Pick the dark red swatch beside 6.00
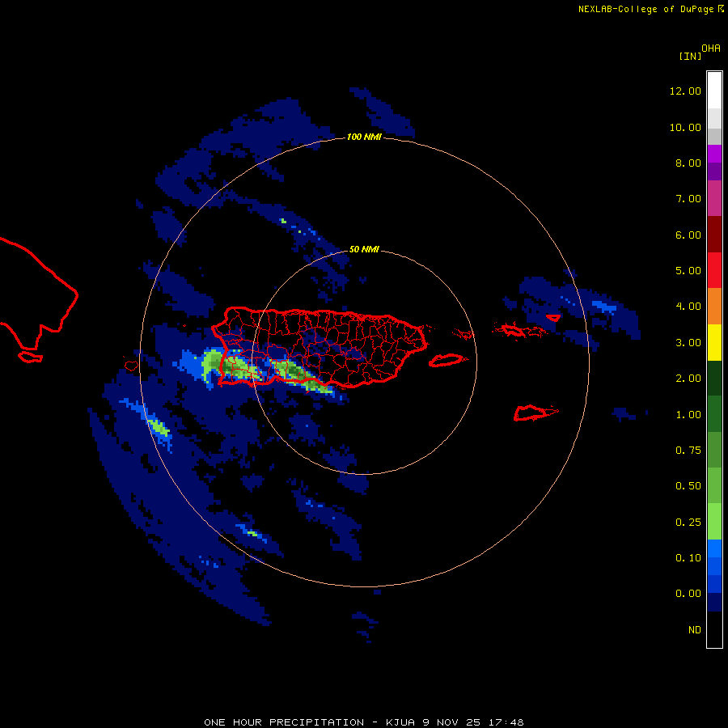The image size is (728, 728). coord(714,235)
